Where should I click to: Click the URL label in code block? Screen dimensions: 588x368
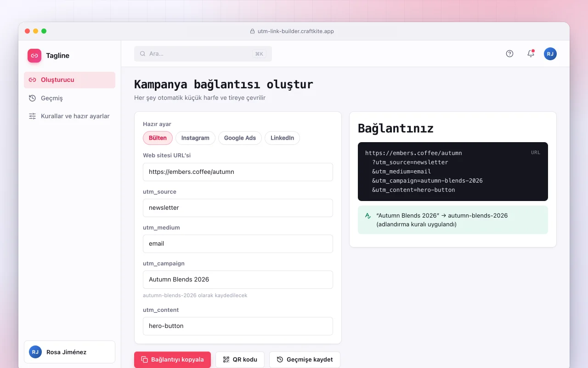point(536,152)
